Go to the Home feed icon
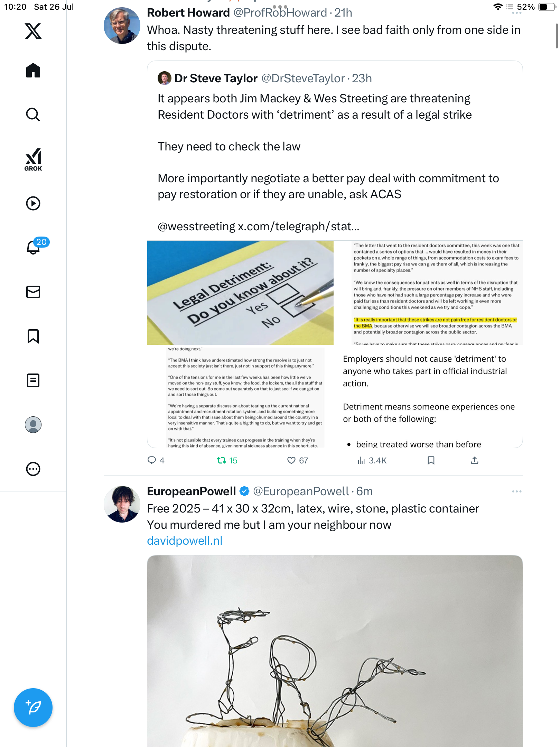 coord(33,71)
